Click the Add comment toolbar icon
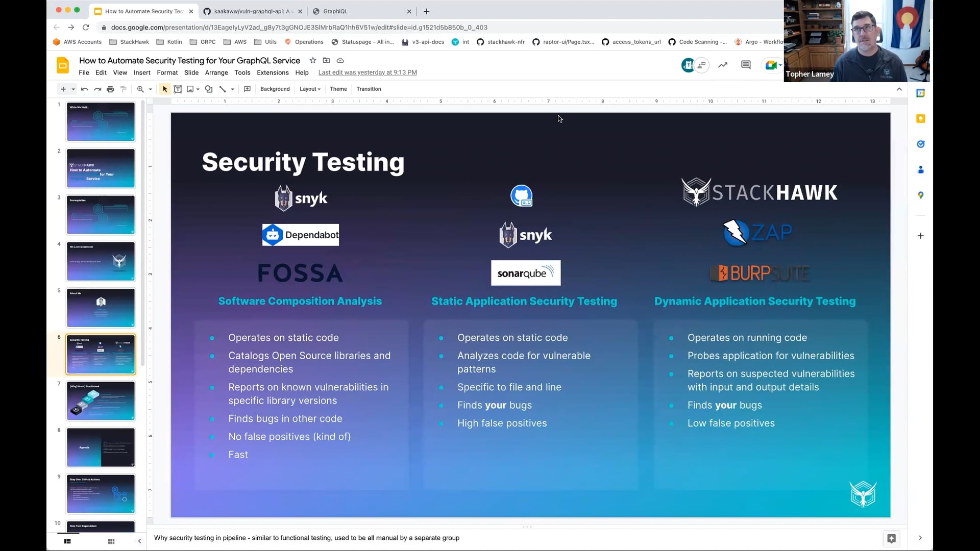980x551 pixels. 247,89
